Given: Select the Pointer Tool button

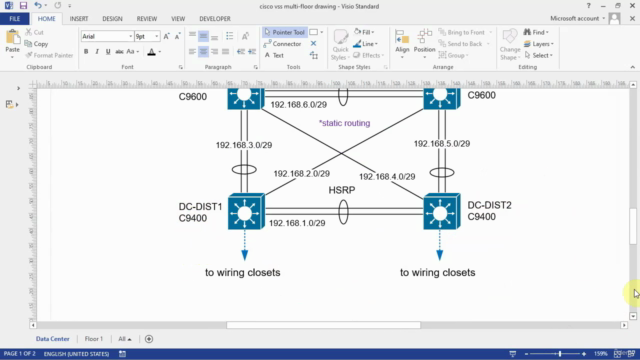Looking at the screenshot, I should pos(284,32).
